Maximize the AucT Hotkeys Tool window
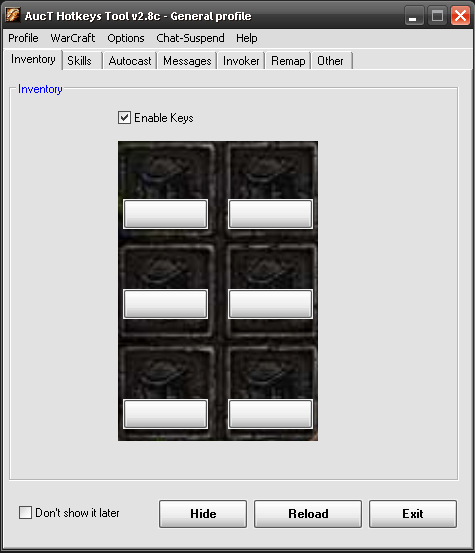The height and width of the screenshot is (553, 476). coord(437,16)
